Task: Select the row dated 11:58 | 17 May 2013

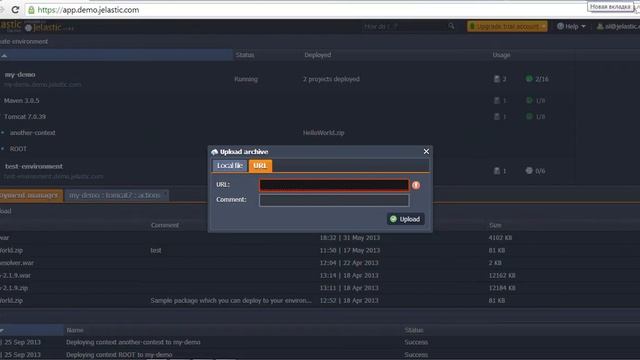Action: click(x=320, y=250)
